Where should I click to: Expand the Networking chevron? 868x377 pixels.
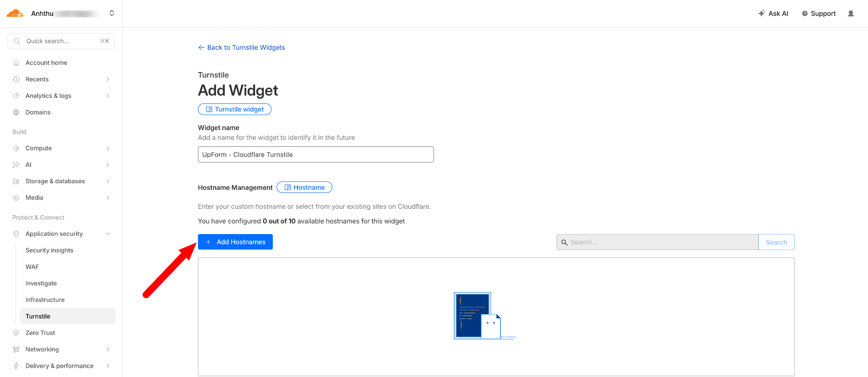pyautogui.click(x=108, y=350)
